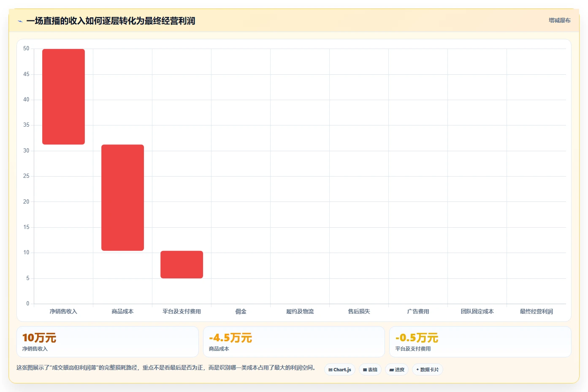Click the 表格 tag chip

pyautogui.click(x=370, y=370)
